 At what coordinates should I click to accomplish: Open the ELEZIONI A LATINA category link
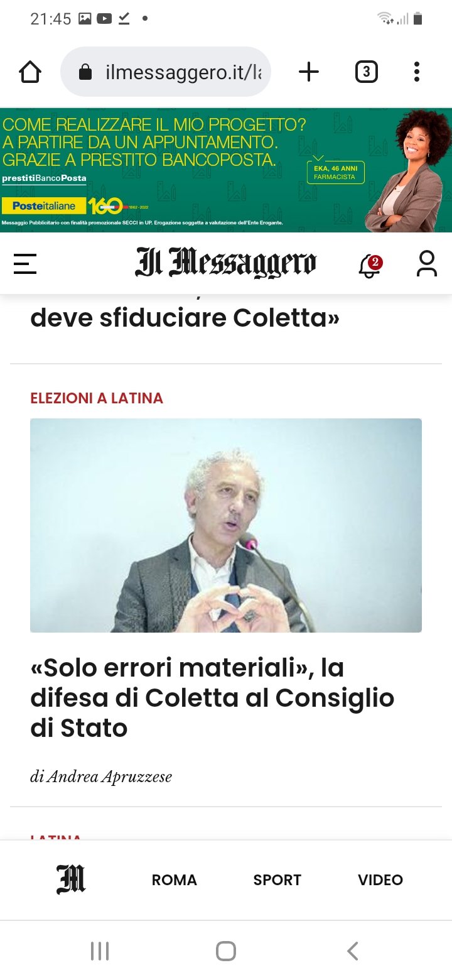point(97,398)
